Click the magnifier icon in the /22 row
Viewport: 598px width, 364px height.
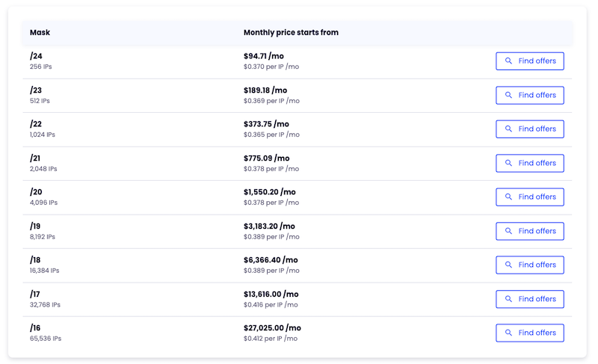[508, 129]
